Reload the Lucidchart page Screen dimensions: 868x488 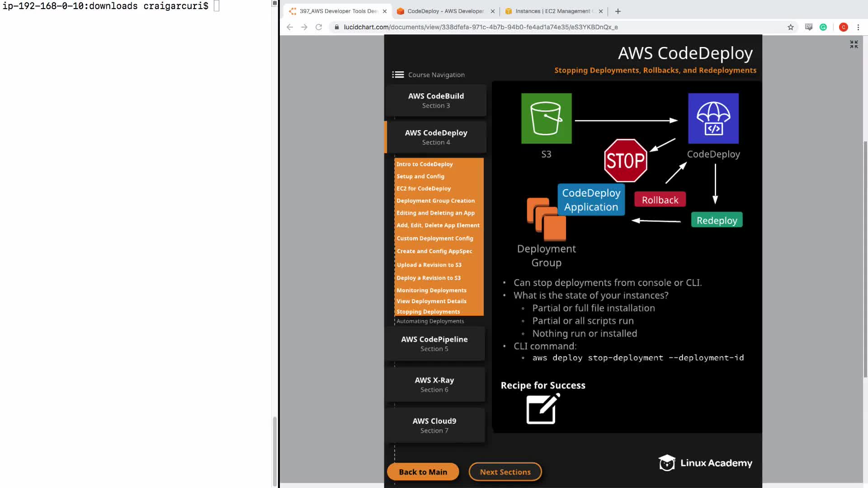coord(319,27)
